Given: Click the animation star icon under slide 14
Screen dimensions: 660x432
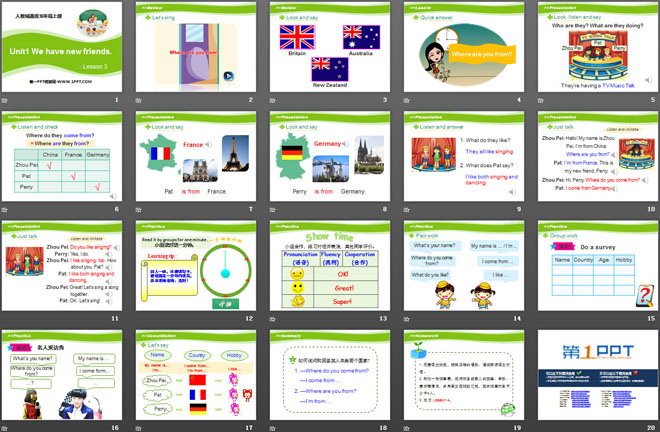Looking at the screenshot, I should 407,319.
